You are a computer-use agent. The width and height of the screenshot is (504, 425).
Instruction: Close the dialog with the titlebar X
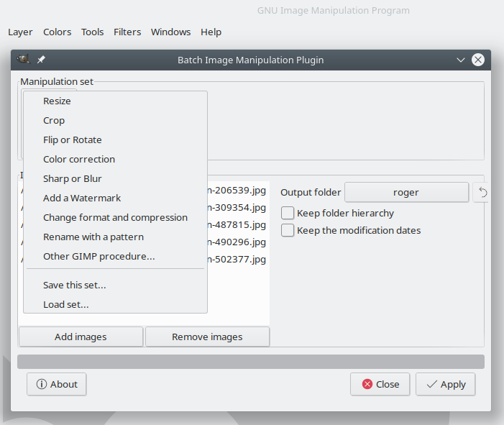tap(478, 60)
